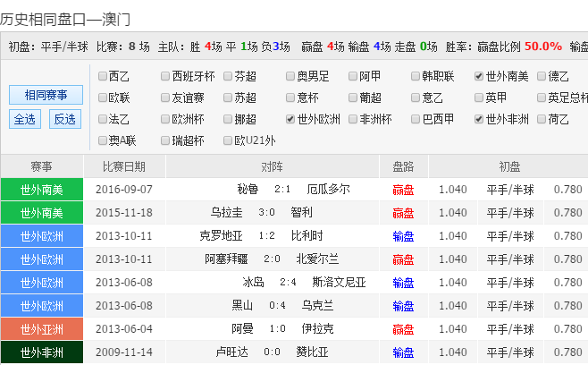Click team name 卢旺达
588x365 pixels.
(x=232, y=352)
